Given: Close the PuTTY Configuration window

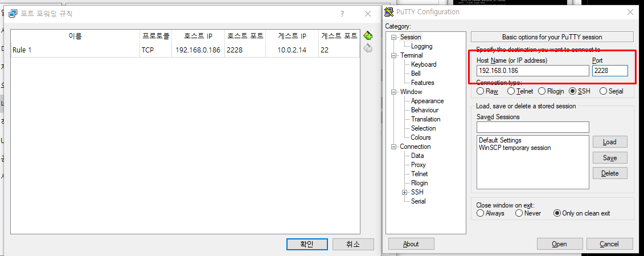Looking at the screenshot, I should point(630,13).
